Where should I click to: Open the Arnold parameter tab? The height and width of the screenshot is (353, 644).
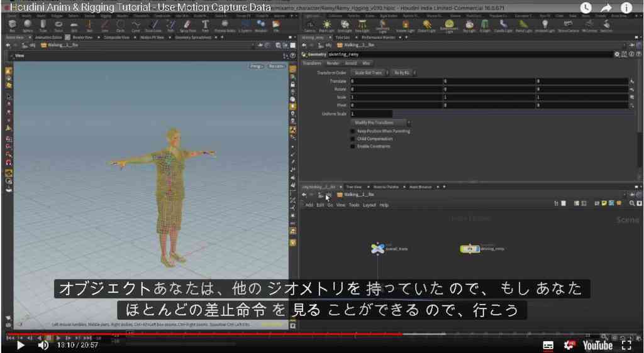(x=351, y=63)
